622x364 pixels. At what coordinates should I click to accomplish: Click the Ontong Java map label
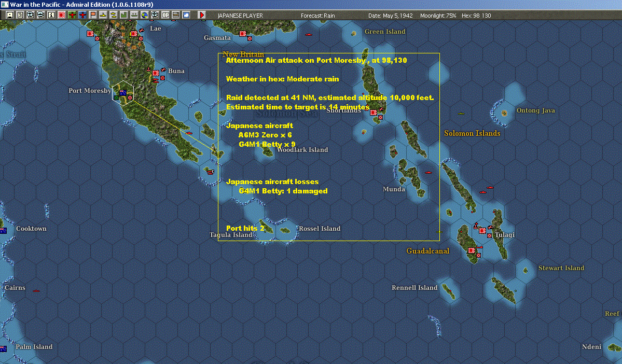[535, 110]
